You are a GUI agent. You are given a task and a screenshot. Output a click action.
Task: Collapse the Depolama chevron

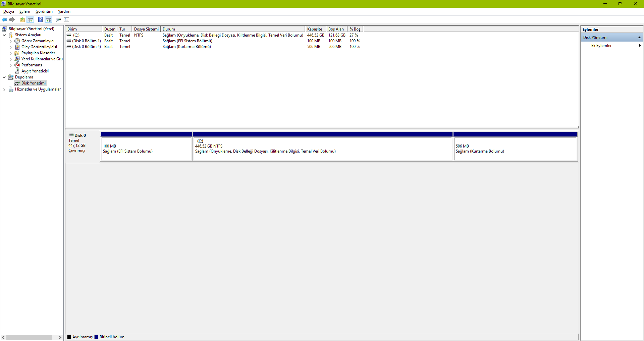[x=4, y=77]
